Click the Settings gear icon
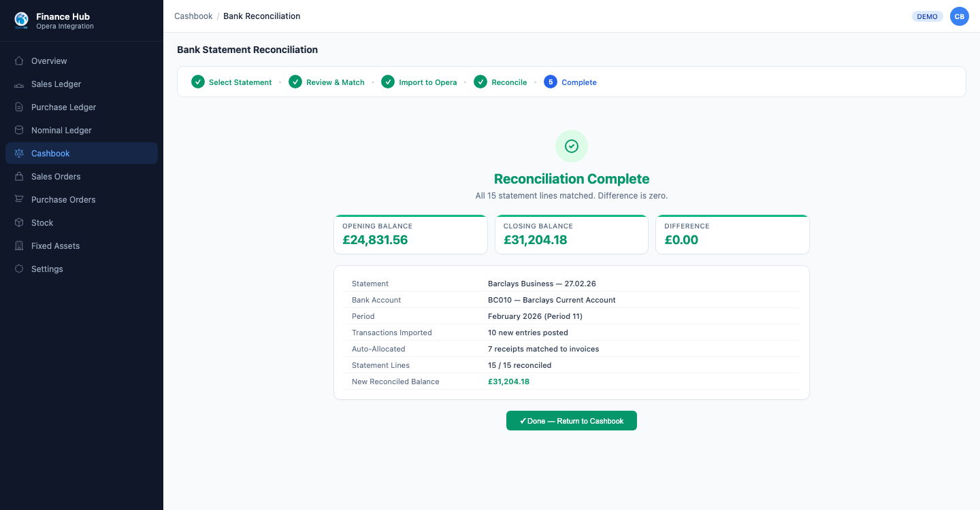Image resolution: width=980 pixels, height=510 pixels. pyautogui.click(x=19, y=269)
